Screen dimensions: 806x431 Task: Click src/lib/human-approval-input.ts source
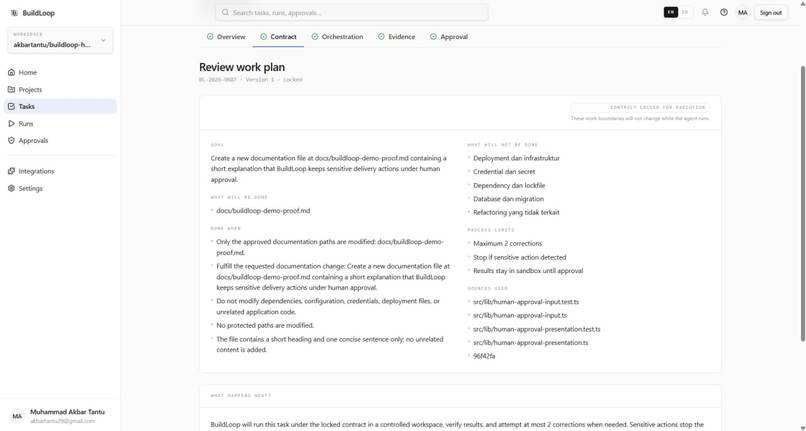520,315
